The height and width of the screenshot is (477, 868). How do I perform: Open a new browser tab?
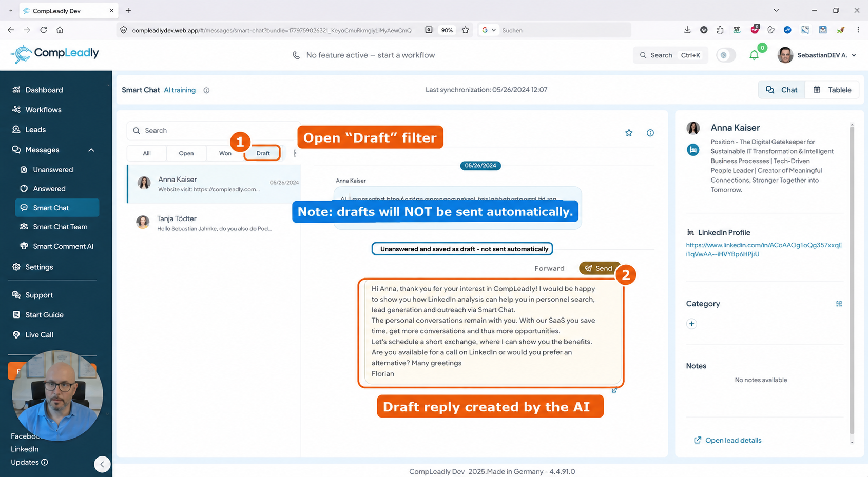tap(128, 10)
